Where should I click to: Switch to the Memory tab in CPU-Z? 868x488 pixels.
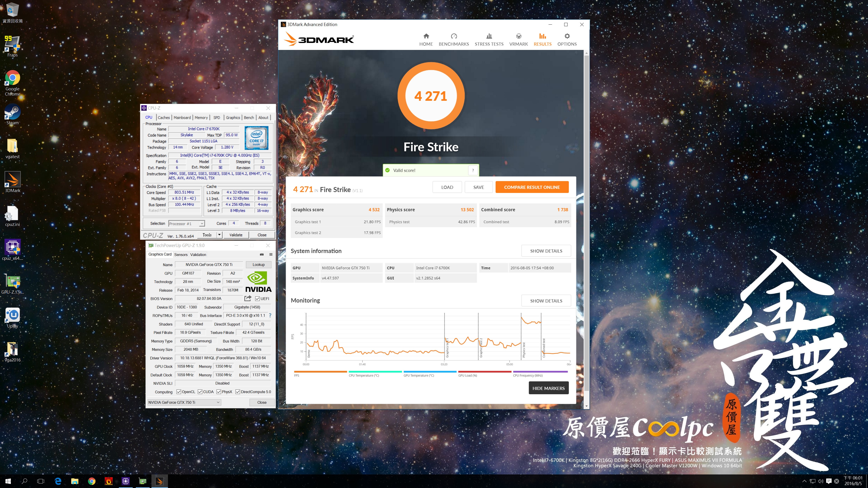tap(201, 117)
